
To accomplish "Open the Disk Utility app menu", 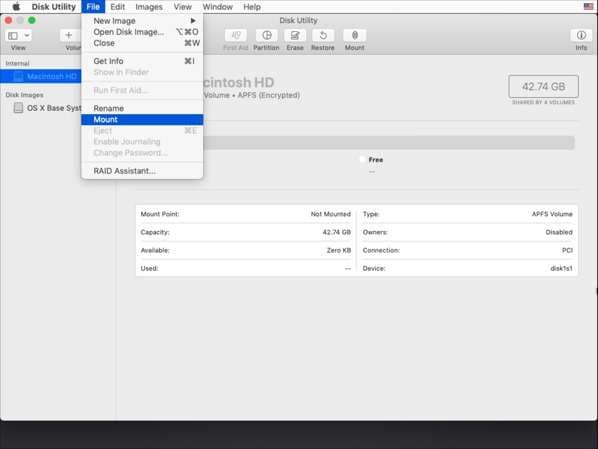I will (x=54, y=6).
